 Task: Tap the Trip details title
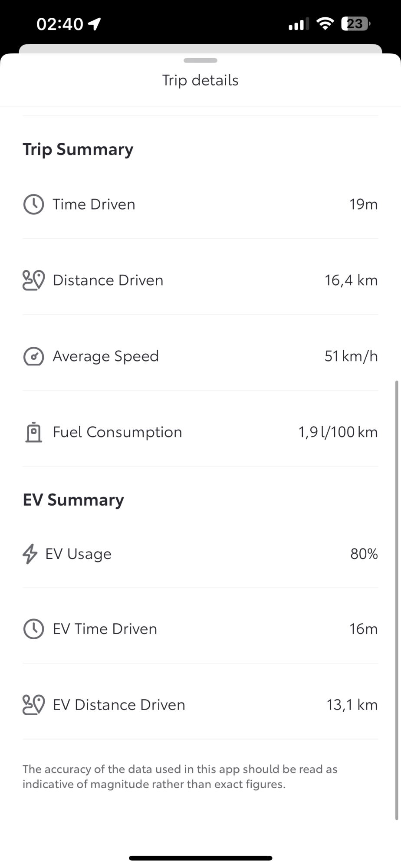tap(200, 80)
